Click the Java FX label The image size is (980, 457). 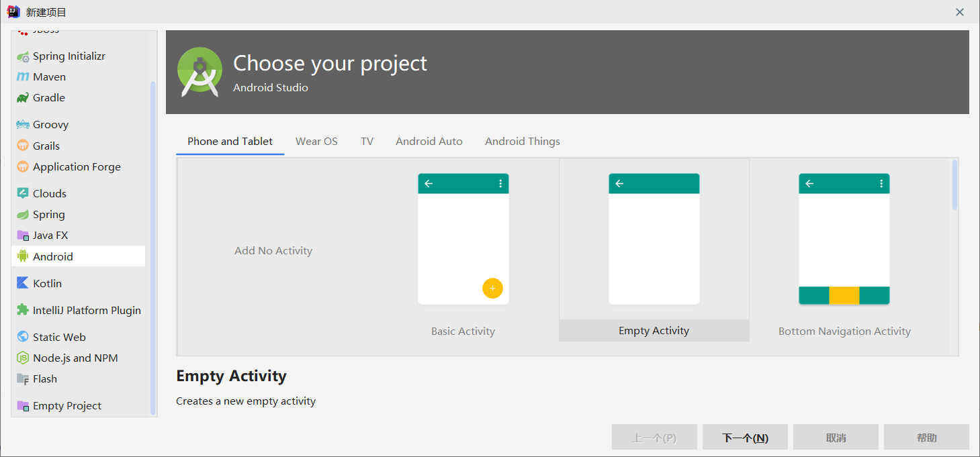pyautogui.click(x=50, y=236)
